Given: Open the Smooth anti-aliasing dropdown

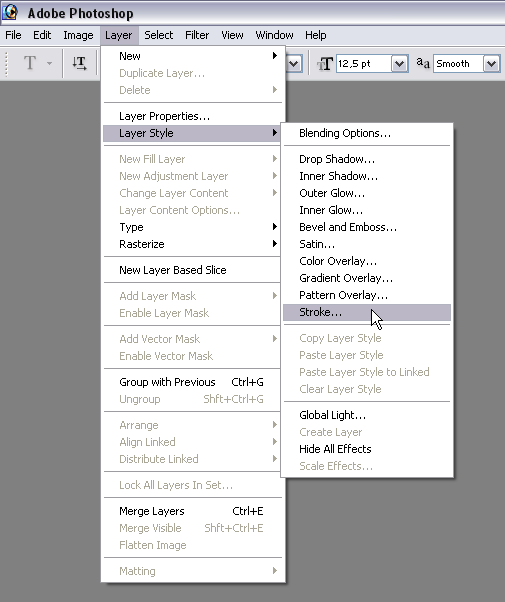Looking at the screenshot, I should [491, 64].
